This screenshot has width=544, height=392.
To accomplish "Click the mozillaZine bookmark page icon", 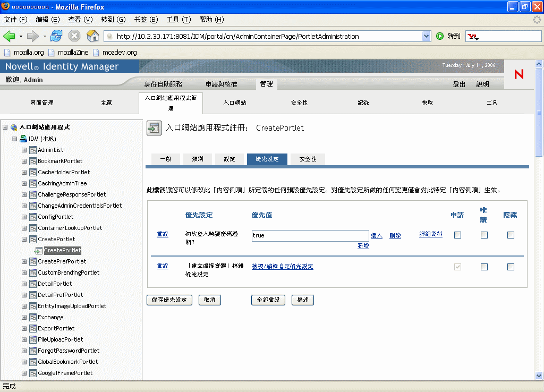I will pos(52,53).
